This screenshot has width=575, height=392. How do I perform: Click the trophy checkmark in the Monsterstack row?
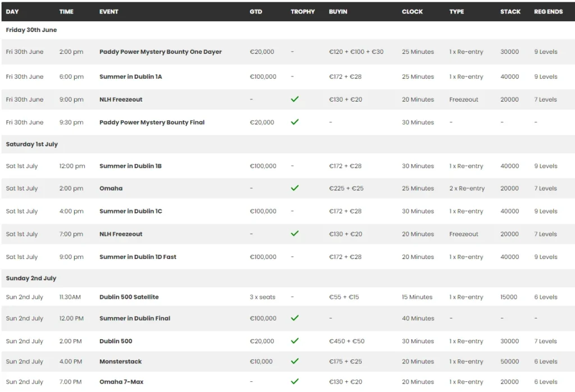click(x=295, y=361)
